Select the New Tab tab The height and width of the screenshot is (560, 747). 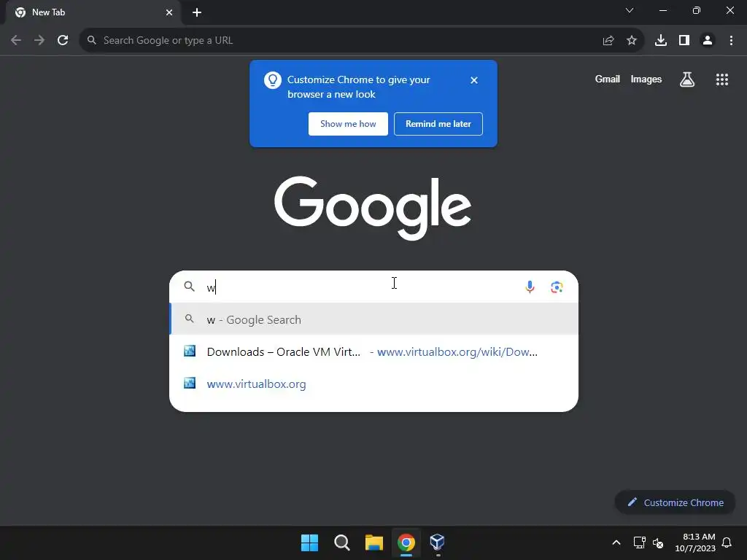[93, 12]
